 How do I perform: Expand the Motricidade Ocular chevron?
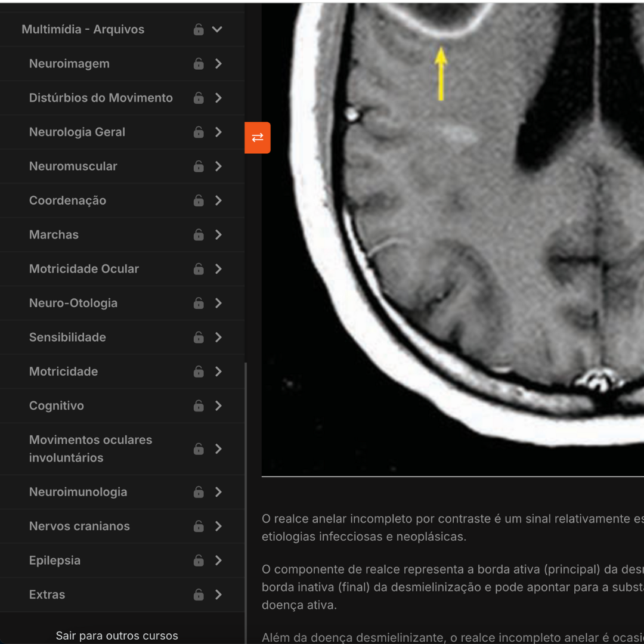coord(218,269)
